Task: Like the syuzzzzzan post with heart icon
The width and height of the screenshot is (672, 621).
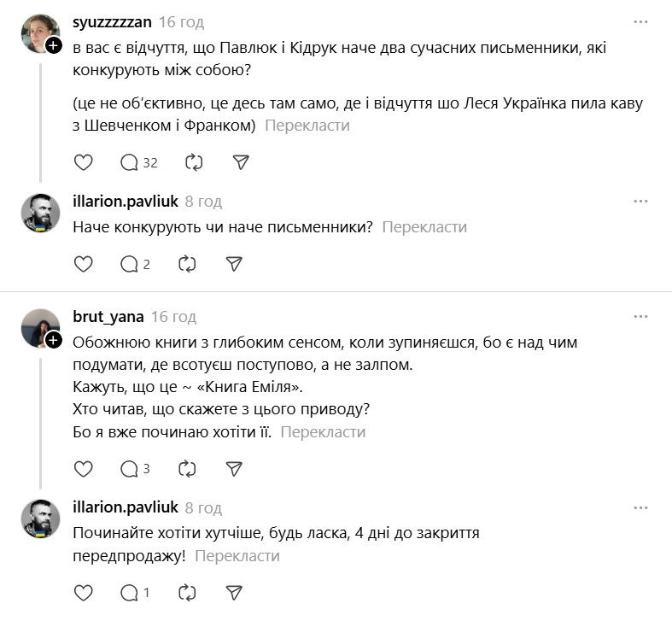Action: pyautogui.click(x=83, y=162)
